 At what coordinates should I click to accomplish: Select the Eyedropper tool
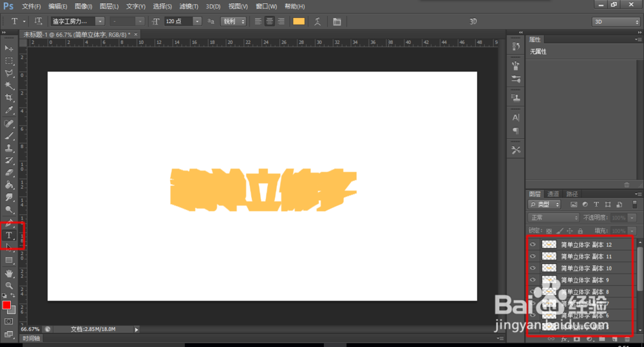(x=8, y=110)
